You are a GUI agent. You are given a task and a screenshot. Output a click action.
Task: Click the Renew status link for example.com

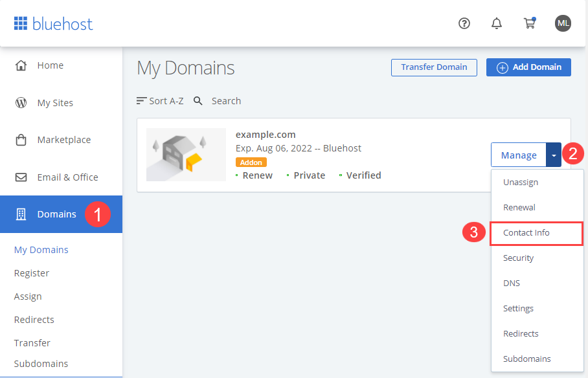tap(257, 175)
